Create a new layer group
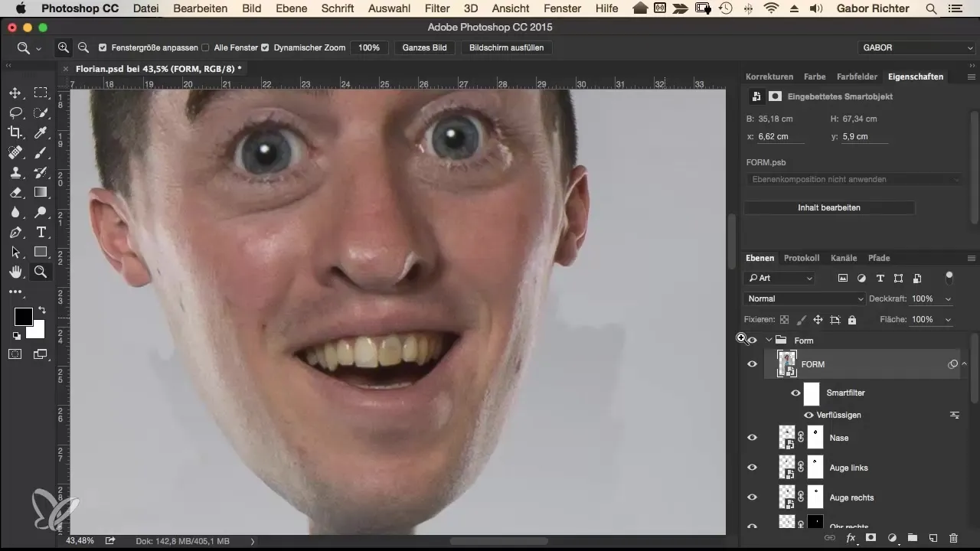 [x=912, y=539]
